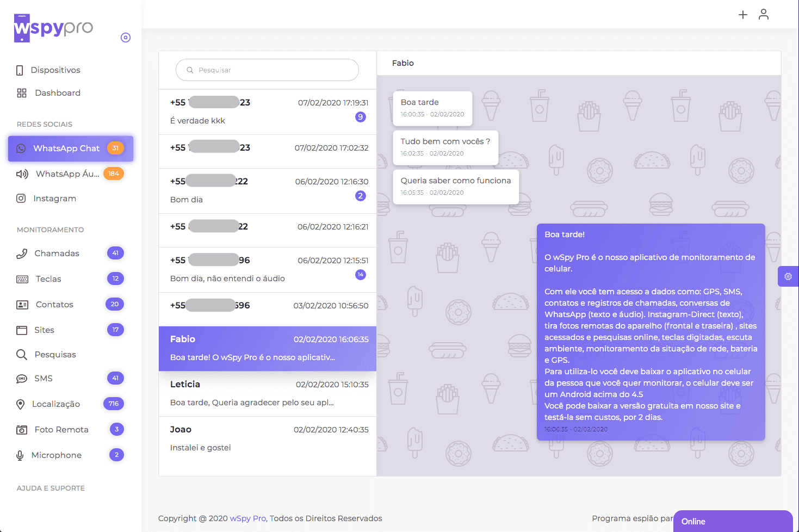
Task: Click the Localização 716 badge
Action: click(x=114, y=404)
